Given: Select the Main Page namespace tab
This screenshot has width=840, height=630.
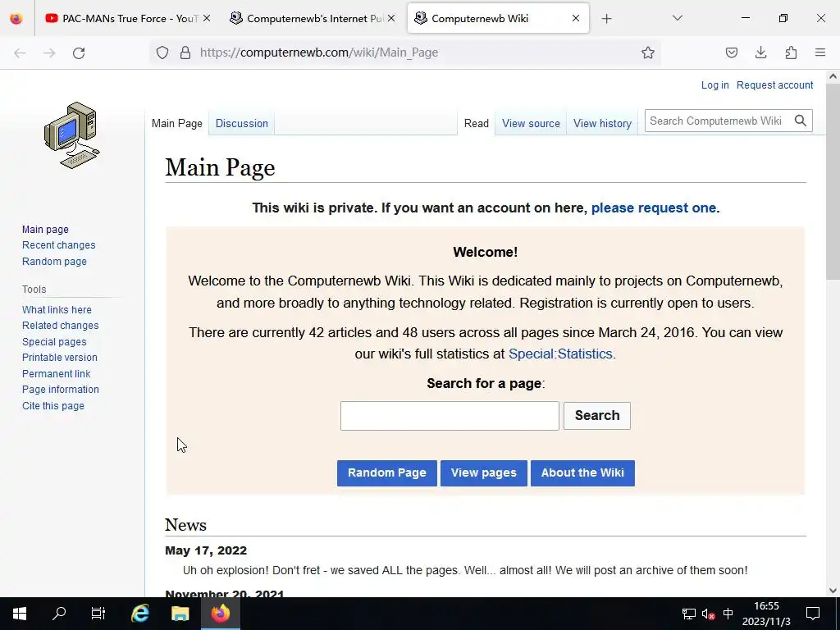Looking at the screenshot, I should tap(177, 123).
